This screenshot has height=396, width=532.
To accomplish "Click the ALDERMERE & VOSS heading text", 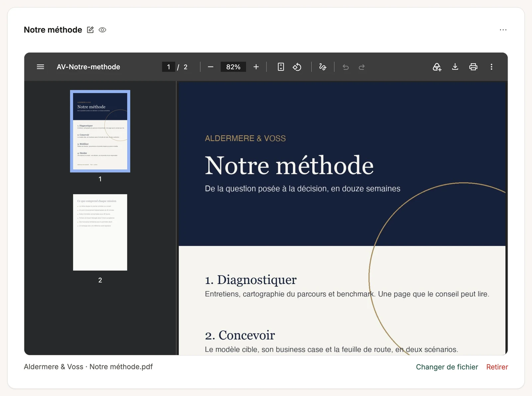I will click(x=245, y=138).
